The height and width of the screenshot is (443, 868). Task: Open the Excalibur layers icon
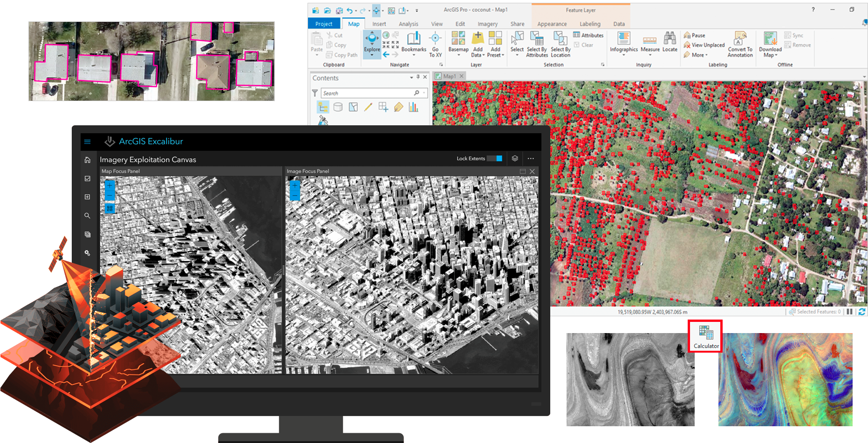click(515, 158)
